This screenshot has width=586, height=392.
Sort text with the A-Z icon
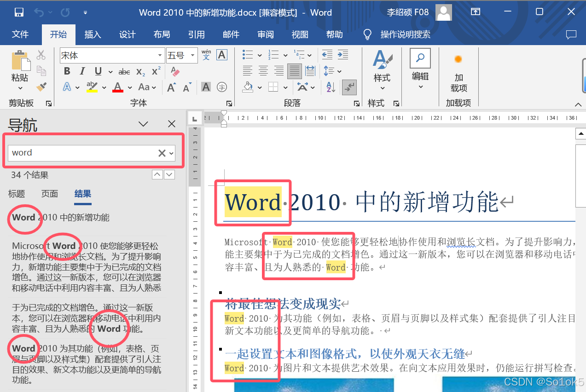point(331,86)
